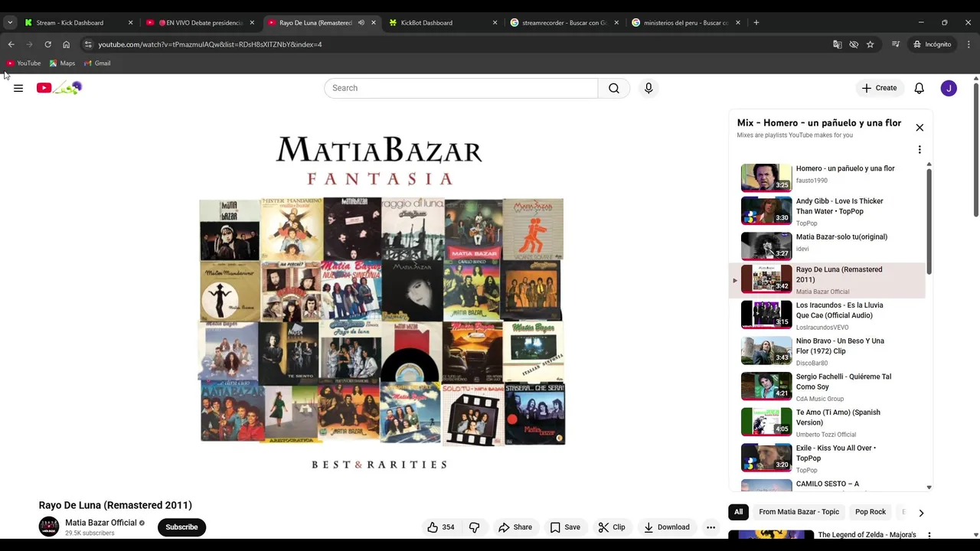Create a clip of the video
Viewport: 980px width, 551px height.
[612, 527]
